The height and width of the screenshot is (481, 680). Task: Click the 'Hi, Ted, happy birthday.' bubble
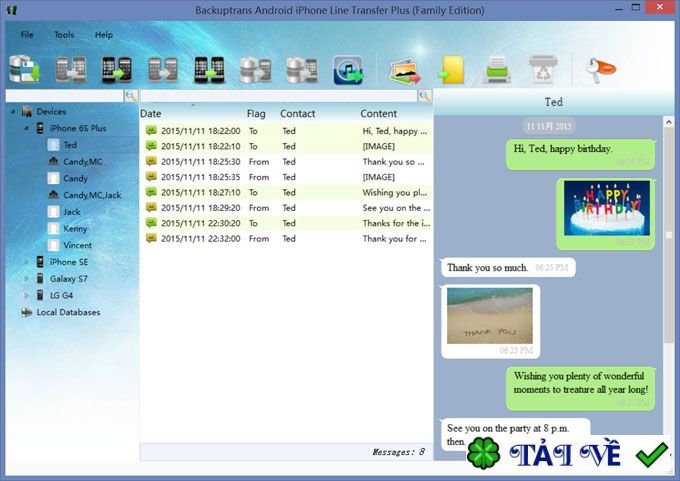[580, 154]
